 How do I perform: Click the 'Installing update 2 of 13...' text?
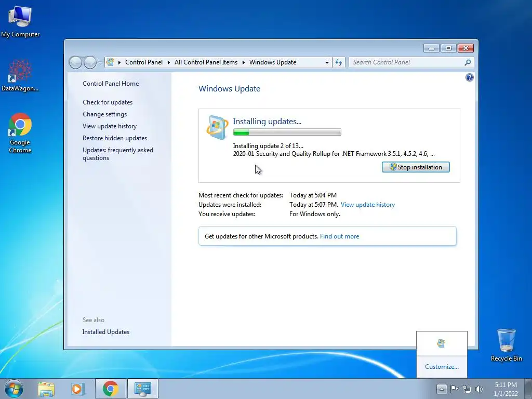point(268,146)
